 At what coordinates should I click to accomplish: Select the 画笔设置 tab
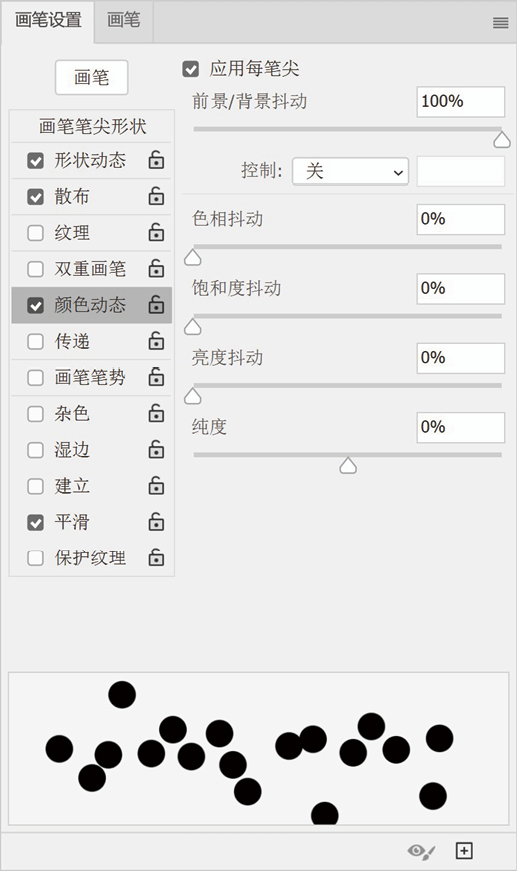coord(48,21)
